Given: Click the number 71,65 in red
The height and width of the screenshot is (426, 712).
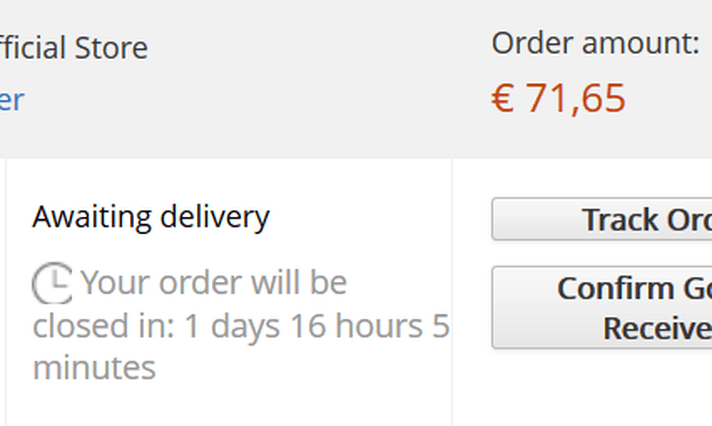Looking at the screenshot, I should coord(576,98).
